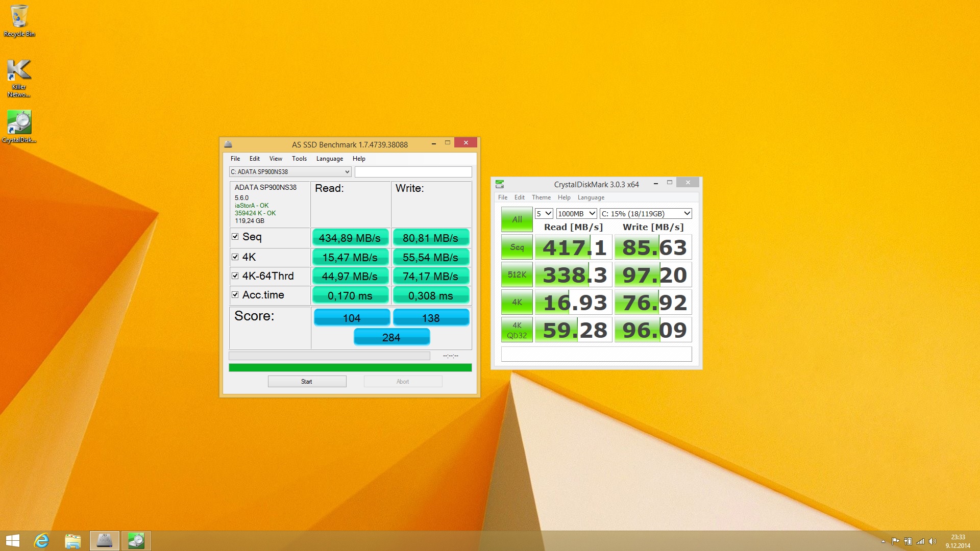Screen dimensions: 980x551
Task: Click Start button in AS SSD Benchmark
Action: pyautogui.click(x=307, y=382)
